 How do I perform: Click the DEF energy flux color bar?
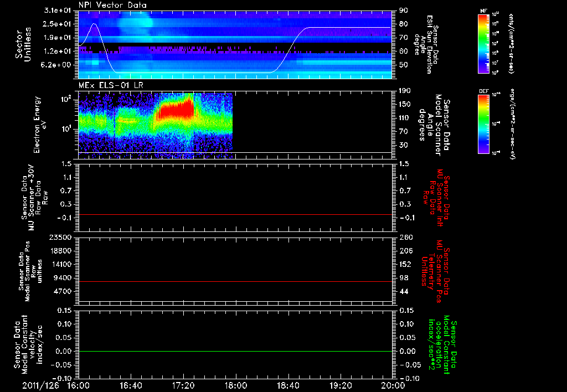tap(483, 124)
